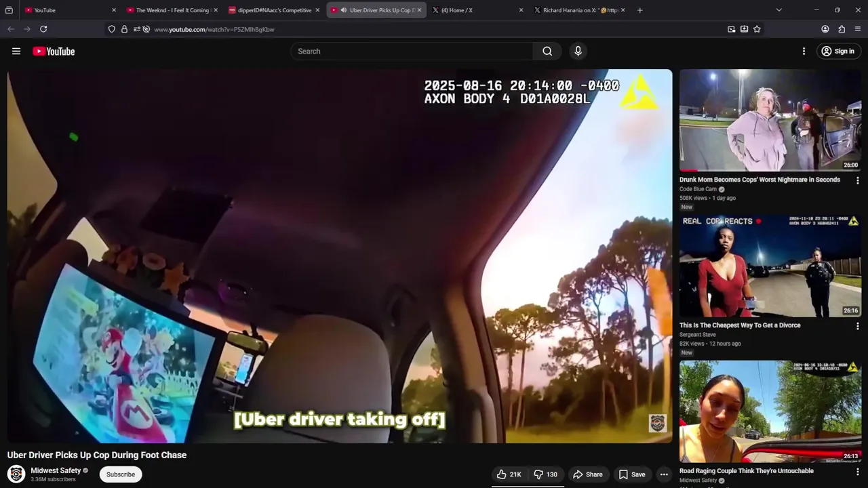This screenshot has height=488, width=868.
Task: Click the blocked autoplay icon in address bar
Action: pyautogui.click(x=146, y=29)
